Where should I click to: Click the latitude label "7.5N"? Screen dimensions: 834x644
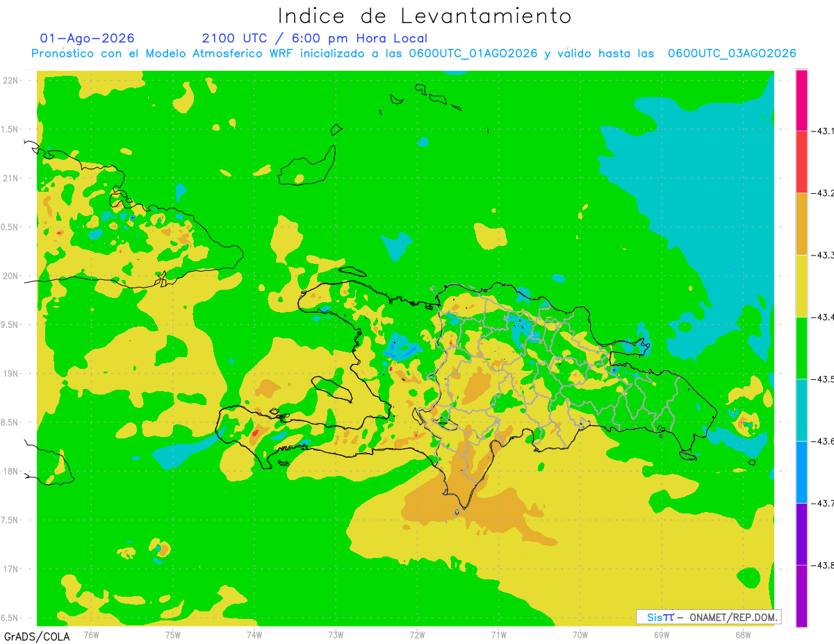tap(10, 520)
